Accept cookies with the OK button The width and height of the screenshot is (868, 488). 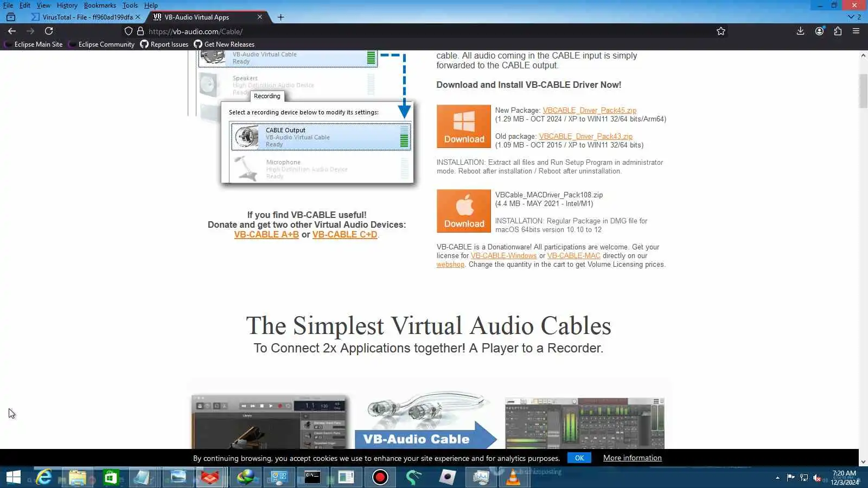coord(579,458)
